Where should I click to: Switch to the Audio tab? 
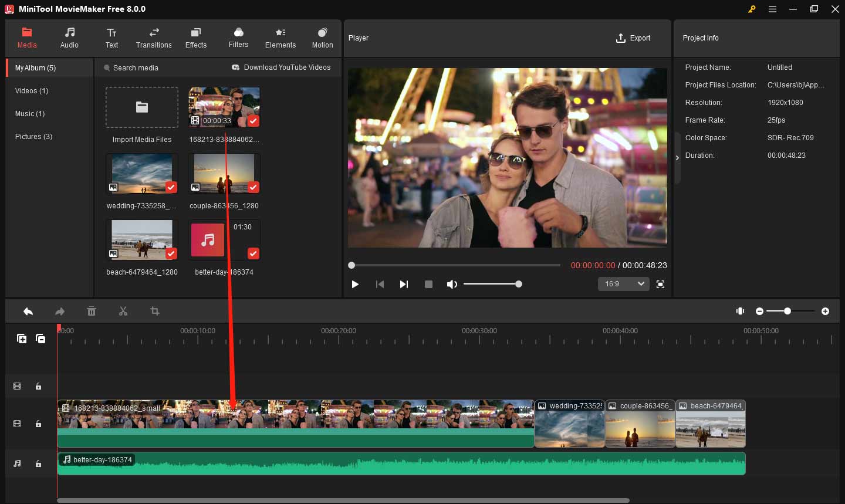(x=69, y=38)
